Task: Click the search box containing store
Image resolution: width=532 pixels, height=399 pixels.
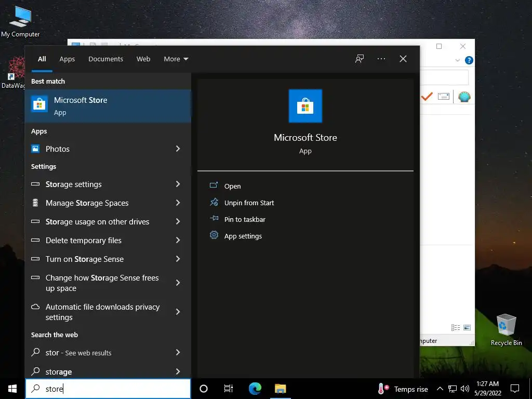Action: [108, 389]
